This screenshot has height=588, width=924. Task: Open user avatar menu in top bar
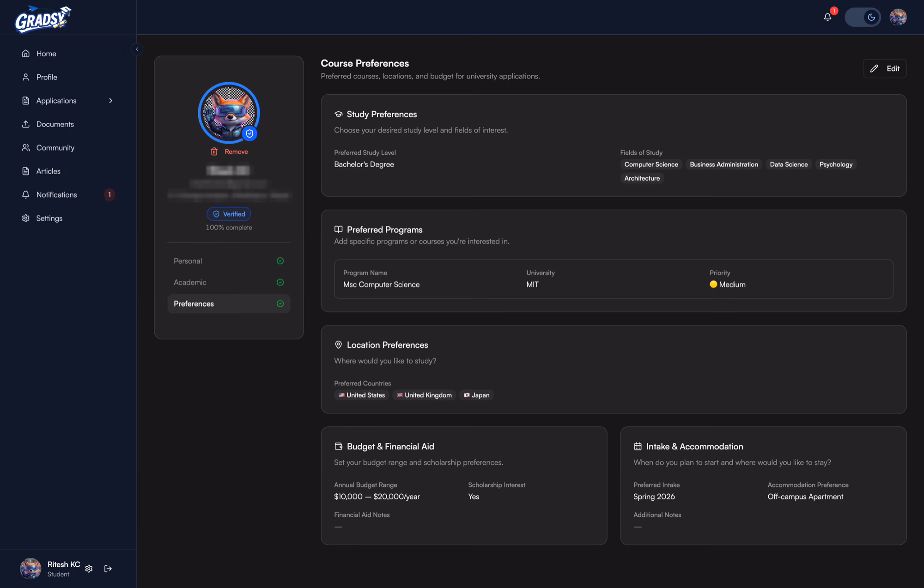[898, 17]
